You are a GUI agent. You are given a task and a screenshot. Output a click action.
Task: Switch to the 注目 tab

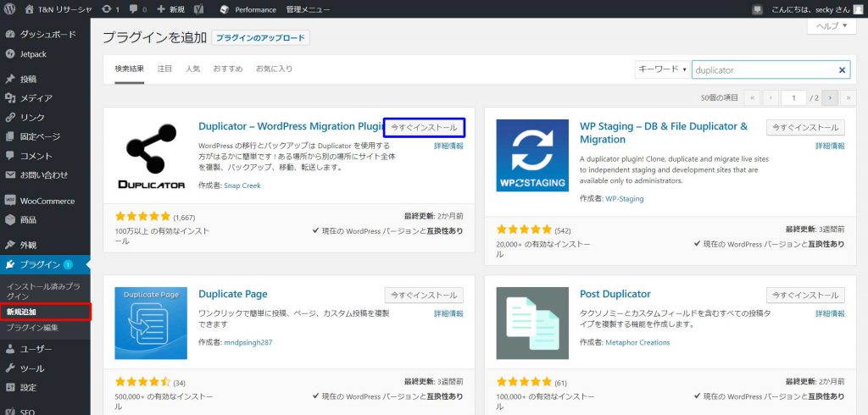point(165,69)
